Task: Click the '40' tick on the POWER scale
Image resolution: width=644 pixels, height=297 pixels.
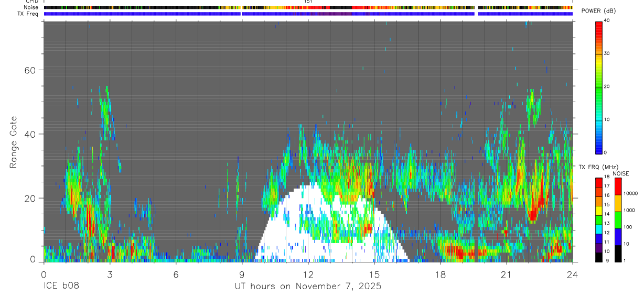Action: 607,20
